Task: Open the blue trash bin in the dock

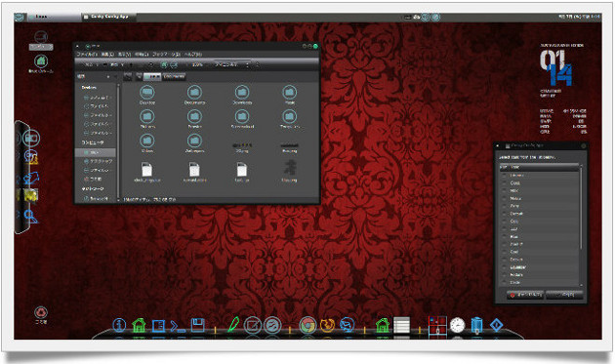Action: tap(476, 326)
